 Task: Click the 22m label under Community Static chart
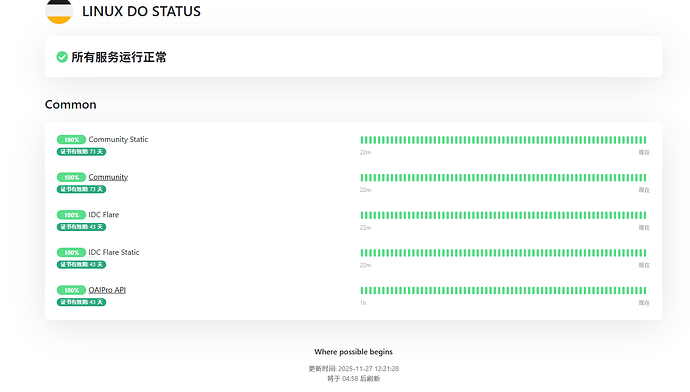click(x=365, y=152)
